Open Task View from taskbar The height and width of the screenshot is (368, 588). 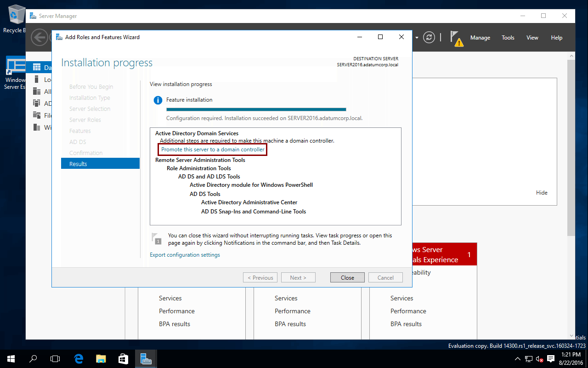[55, 359]
